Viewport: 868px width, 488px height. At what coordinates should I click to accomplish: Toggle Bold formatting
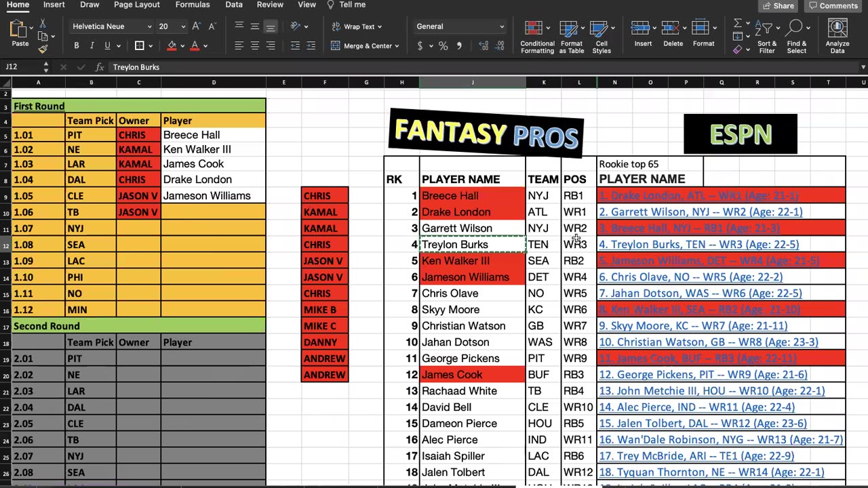click(76, 45)
